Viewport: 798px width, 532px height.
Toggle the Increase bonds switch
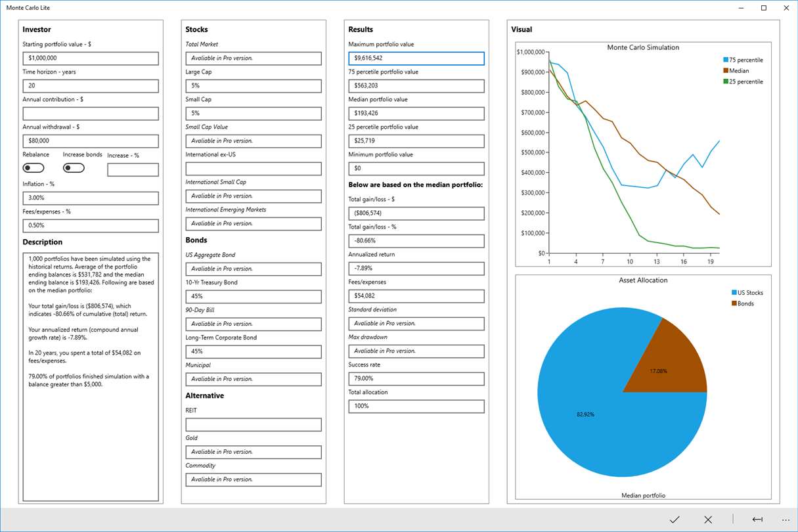coord(74,168)
